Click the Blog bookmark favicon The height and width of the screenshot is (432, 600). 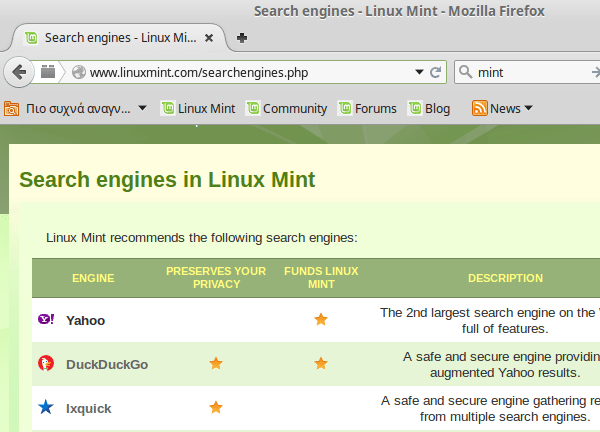pyautogui.click(x=415, y=108)
